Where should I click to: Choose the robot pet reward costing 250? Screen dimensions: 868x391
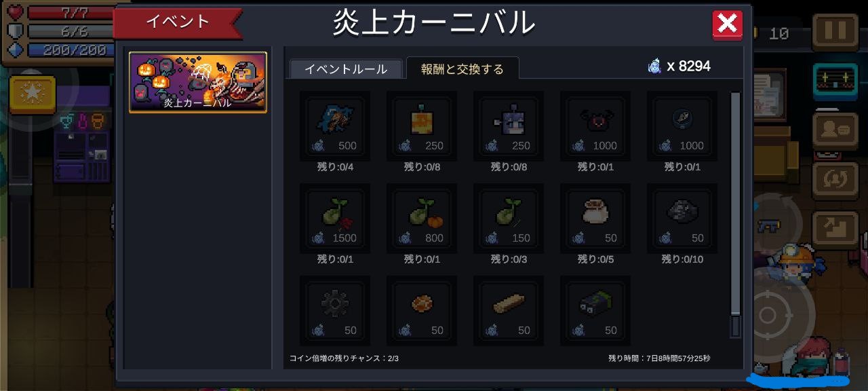coord(509,126)
